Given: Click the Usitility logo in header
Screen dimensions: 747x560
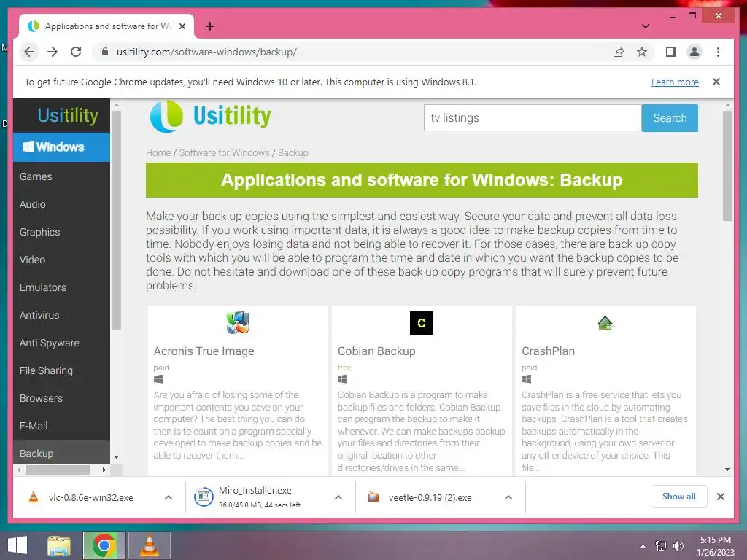Looking at the screenshot, I should click(210, 116).
